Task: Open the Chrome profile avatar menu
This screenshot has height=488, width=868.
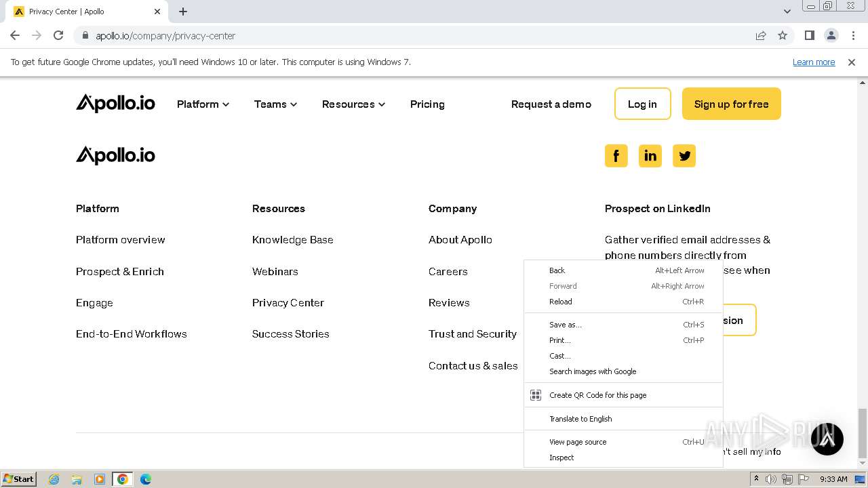Action: click(x=831, y=35)
